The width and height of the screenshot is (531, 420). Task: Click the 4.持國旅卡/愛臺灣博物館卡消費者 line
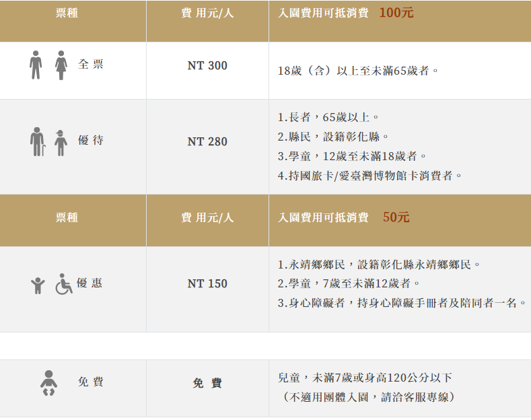click(x=369, y=176)
